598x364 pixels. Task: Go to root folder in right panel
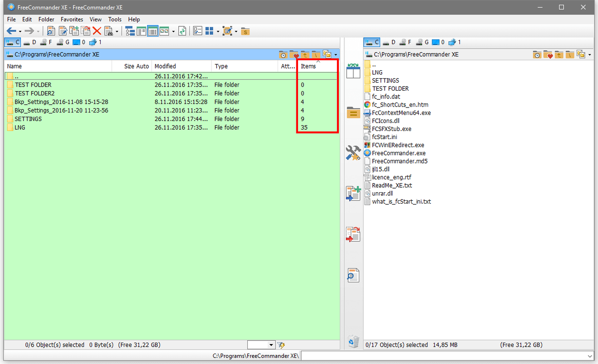[570, 54]
